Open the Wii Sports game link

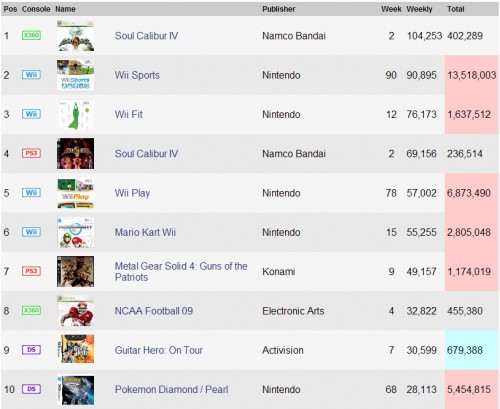(x=137, y=75)
